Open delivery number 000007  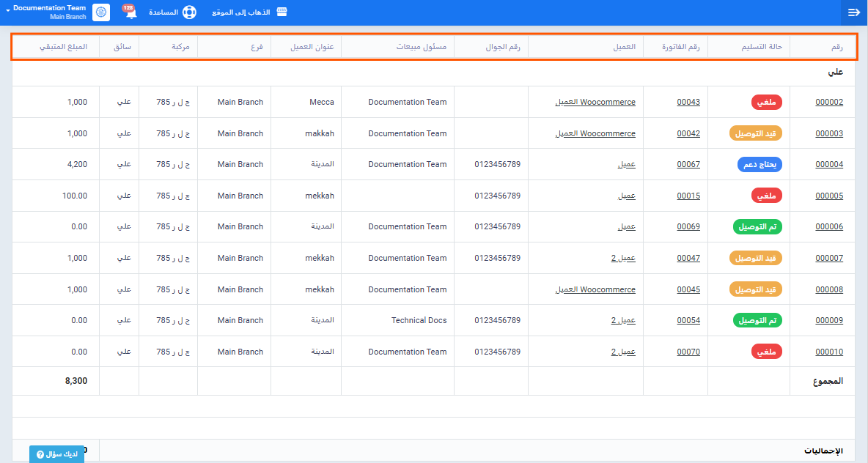coord(828,259)
